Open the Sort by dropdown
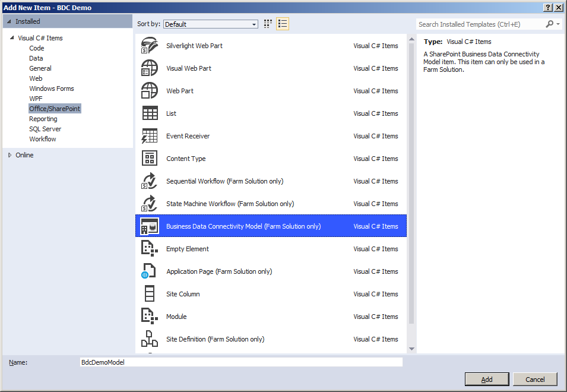 tap(210, 24)
